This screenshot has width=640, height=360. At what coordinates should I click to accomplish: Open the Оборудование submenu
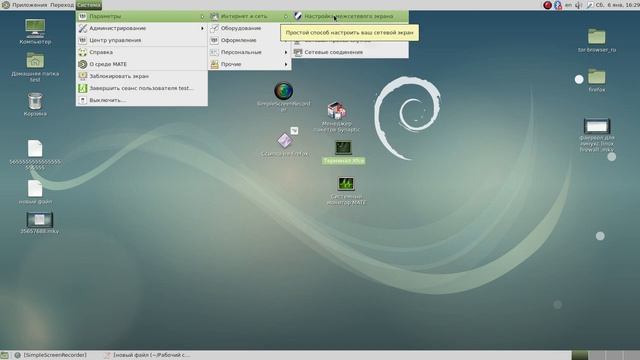pyautogui.click(x=249, y=28)
